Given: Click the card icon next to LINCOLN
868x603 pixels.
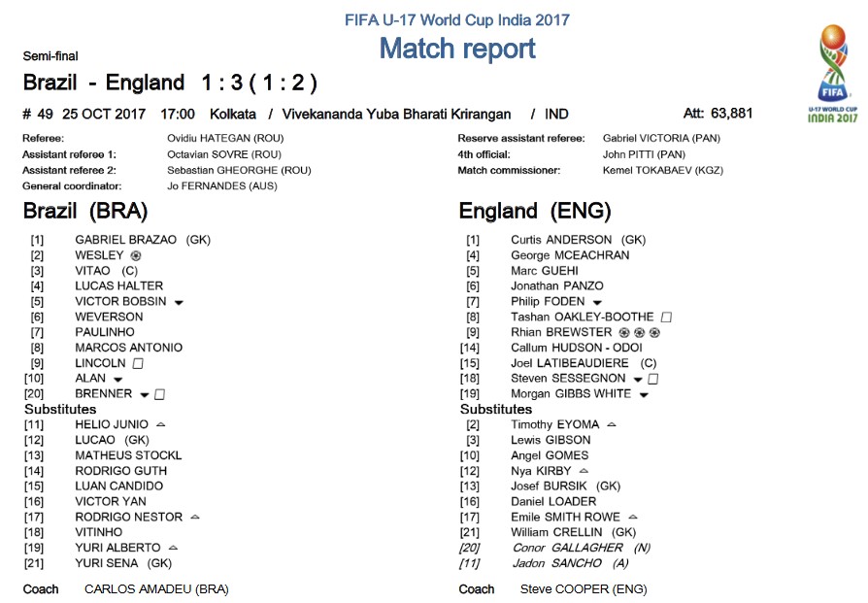Looking at the screenshot, I should 139,363.
